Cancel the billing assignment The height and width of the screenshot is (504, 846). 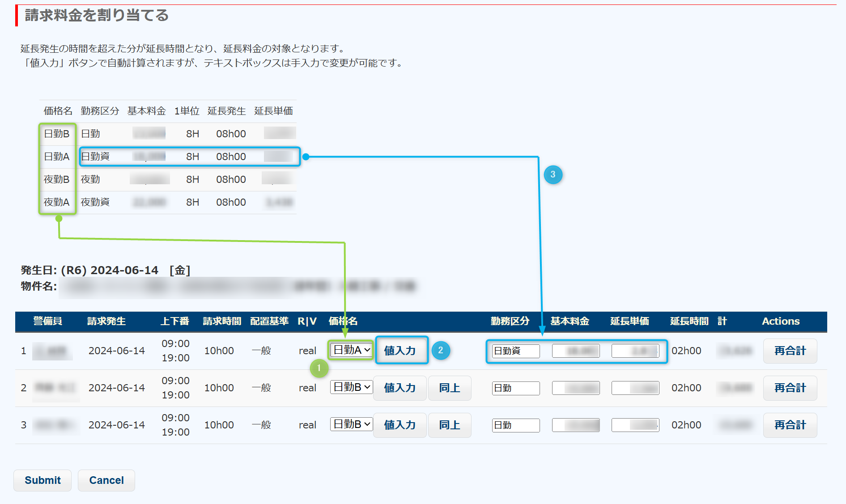point(106,480)
